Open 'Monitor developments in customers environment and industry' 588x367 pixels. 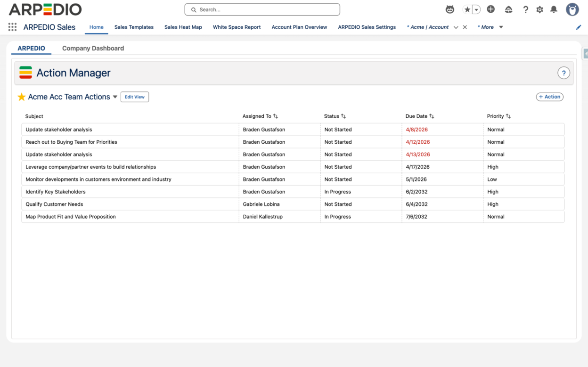[x=98, y=179]
